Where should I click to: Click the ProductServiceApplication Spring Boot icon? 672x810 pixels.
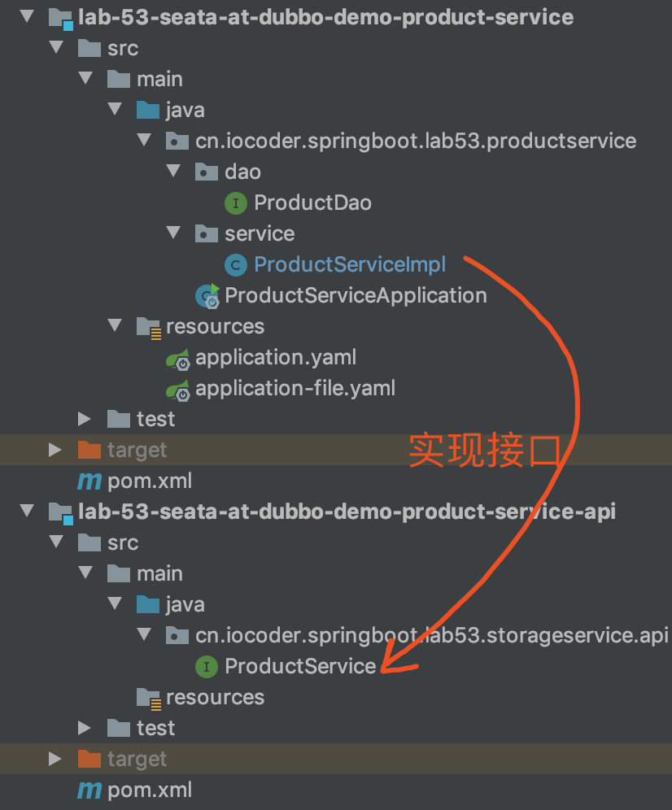pos(207,296)
